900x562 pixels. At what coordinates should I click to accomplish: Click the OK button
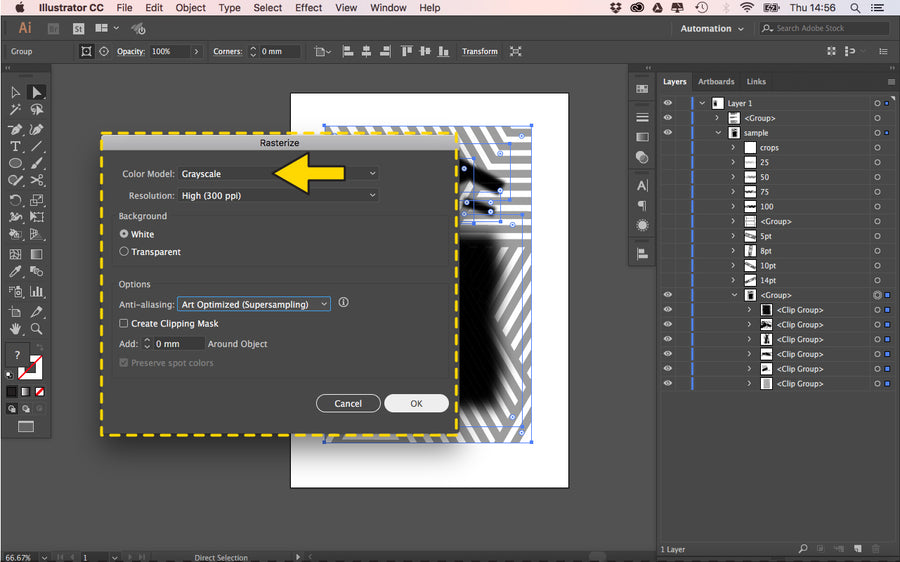(x=416, y=404)
